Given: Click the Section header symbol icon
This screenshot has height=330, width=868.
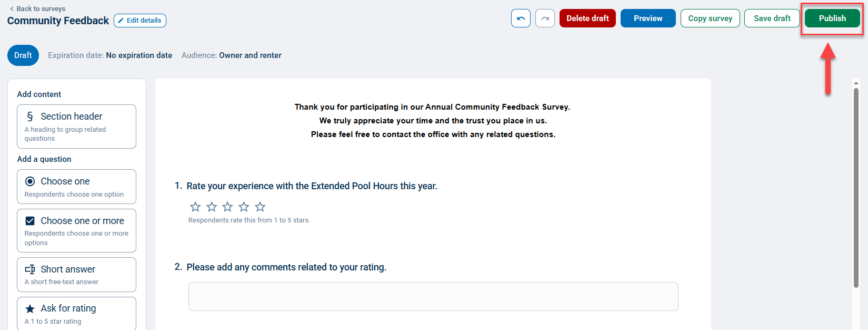Looking at the screenshot, I should tap(30, 117).
